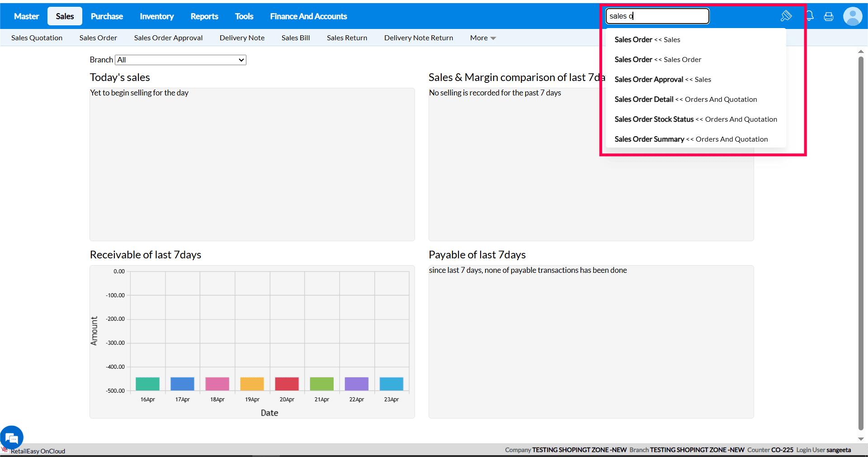
Task: Open the live chat bubble
Action: [x=11, y=437]
